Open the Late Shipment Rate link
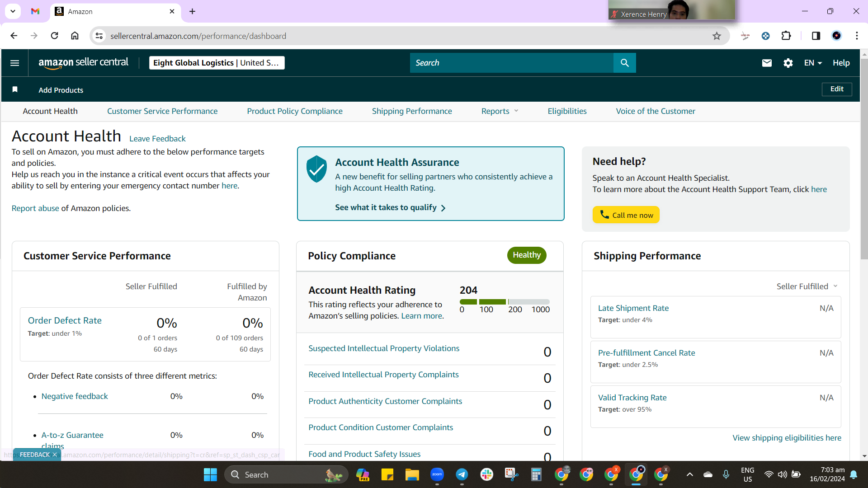 click(x=633, y=308)
